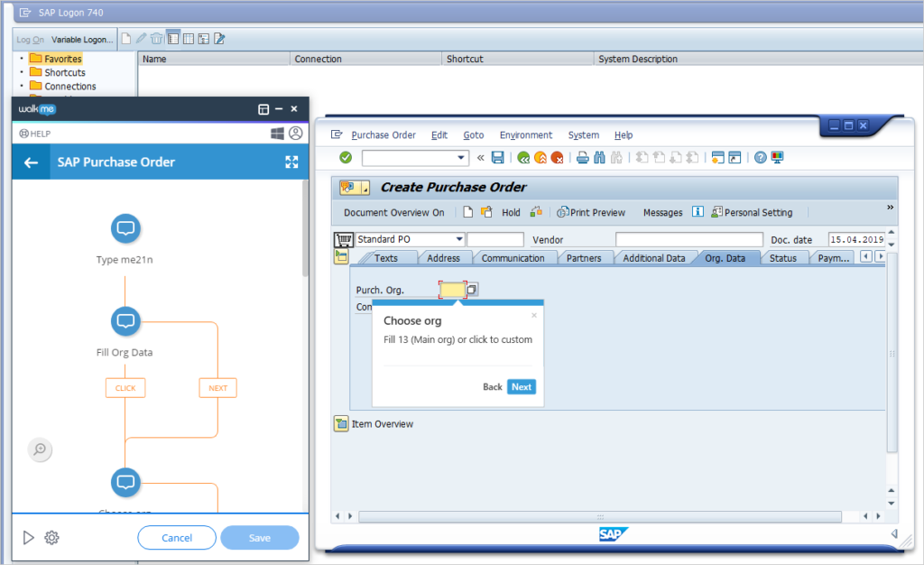Go back using the green arrow icon
Viewport: 924px width, 565px height.
click(x=523, y=157)
